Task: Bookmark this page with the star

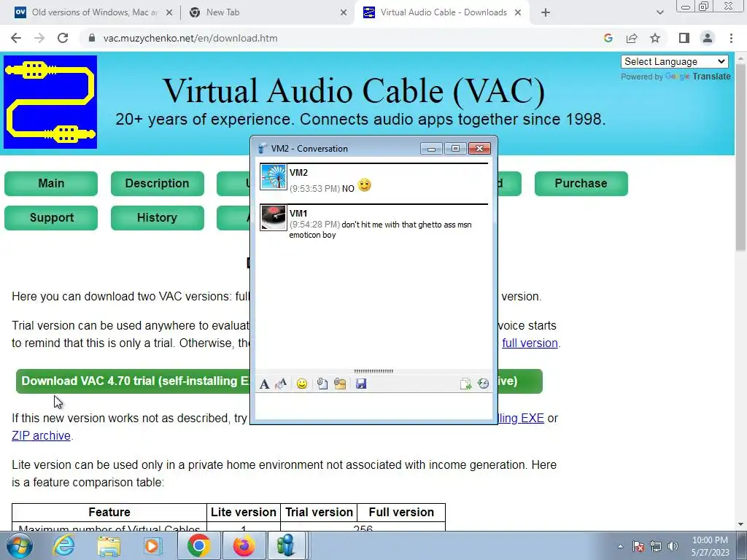Action: (655, 38)
